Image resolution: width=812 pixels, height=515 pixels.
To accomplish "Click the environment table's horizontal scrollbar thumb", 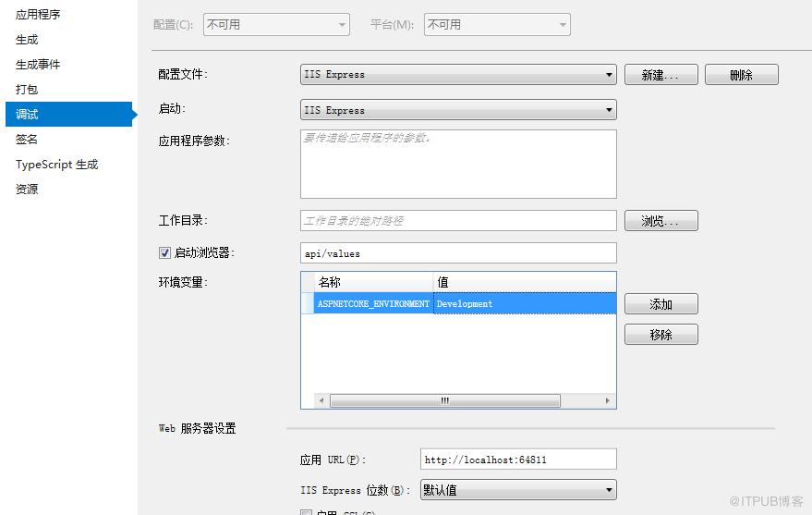I will [x=445, y=400].
